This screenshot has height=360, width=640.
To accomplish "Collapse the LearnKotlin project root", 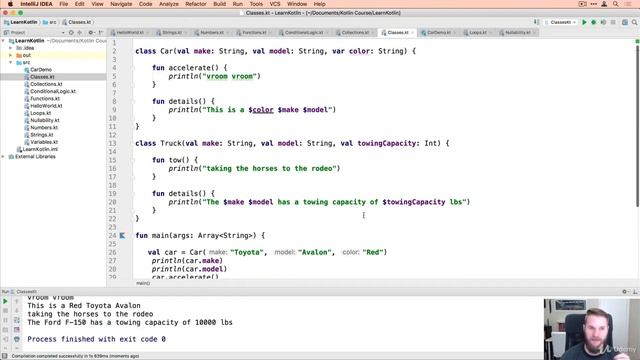I will coord(3,41).
